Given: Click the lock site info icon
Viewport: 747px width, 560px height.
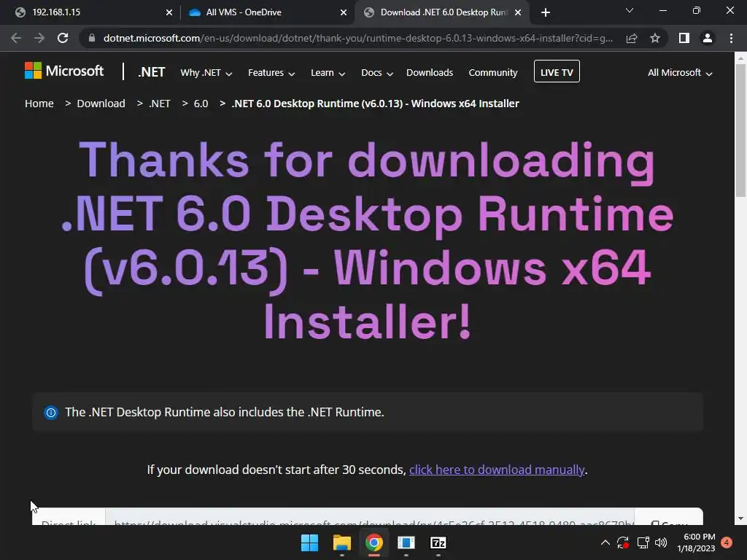Looking at the screenshot, I should tap(91, 38).
